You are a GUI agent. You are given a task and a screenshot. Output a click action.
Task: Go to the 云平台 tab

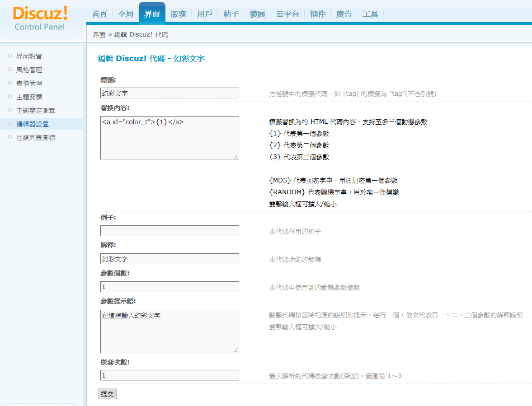tap(287, 14)
